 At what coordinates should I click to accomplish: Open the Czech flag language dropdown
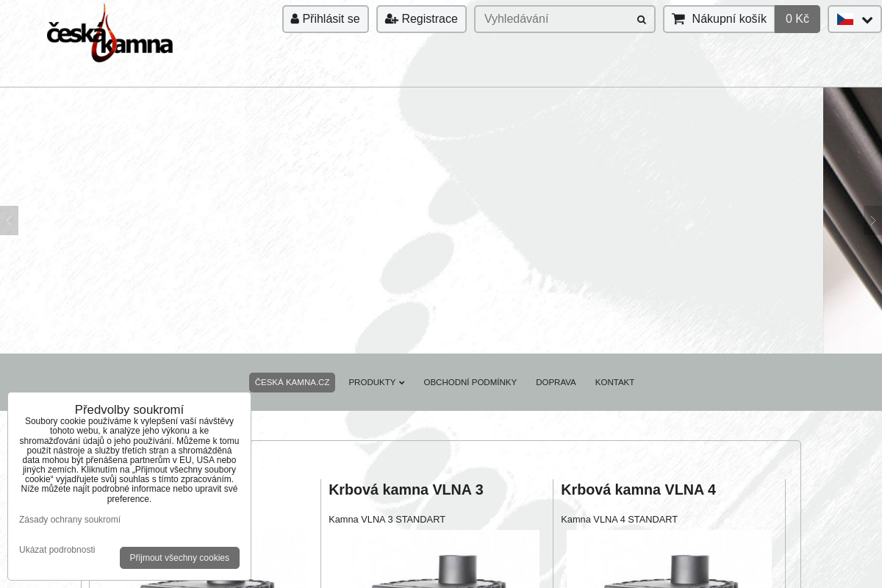coord(855,19)
